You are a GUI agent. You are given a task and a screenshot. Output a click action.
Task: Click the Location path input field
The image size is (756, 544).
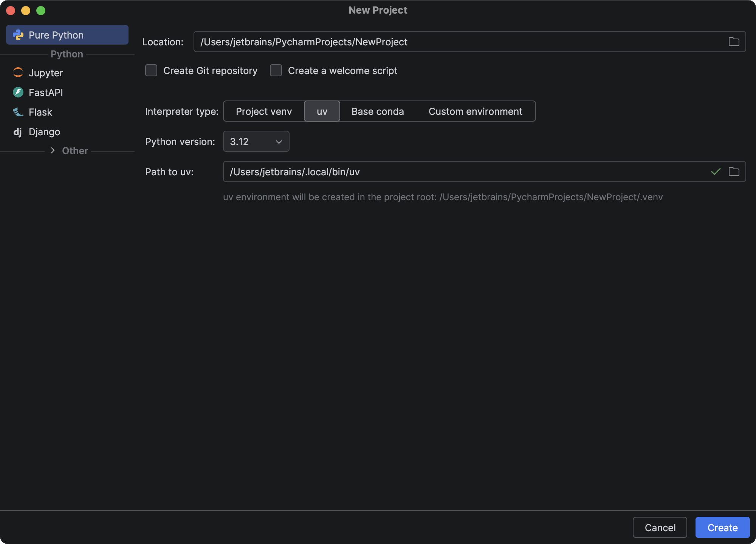(x=416, y=42)
